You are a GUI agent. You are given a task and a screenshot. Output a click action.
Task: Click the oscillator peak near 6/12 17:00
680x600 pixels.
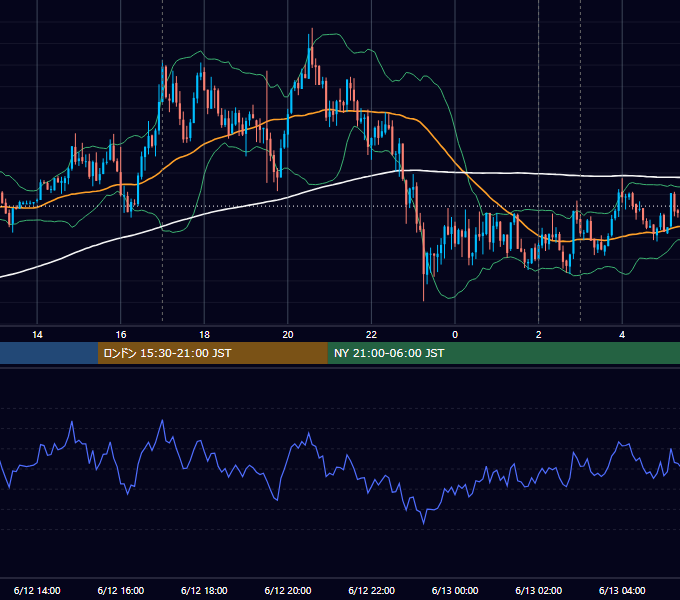(163, 421)
